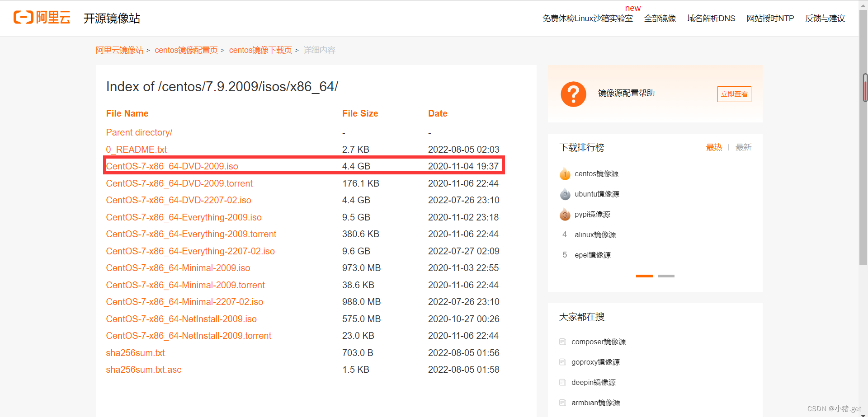Viewport: 868px width, 417px height.
Task: Open sha256sum.txt file
Action: click(x=135, y=353)
